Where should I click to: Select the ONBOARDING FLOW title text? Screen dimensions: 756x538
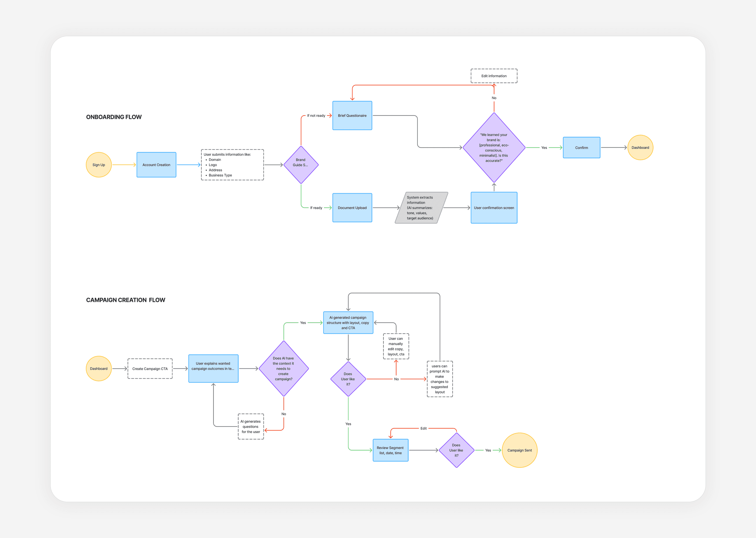(x=114, y=117)
